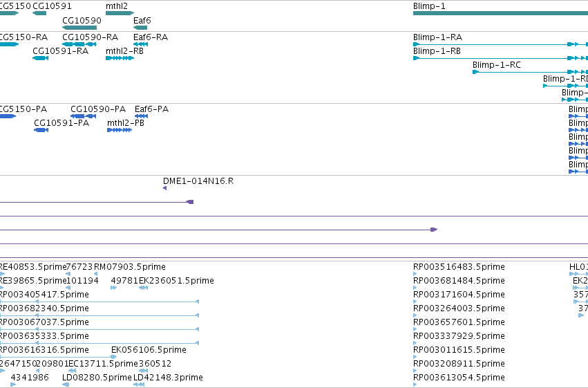Select the RP003405417.5prime EST label
The image size is (588, 388).
(44, 295)
